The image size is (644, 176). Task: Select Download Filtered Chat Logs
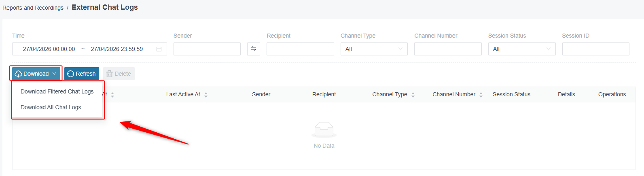click(x=57, y=91)
